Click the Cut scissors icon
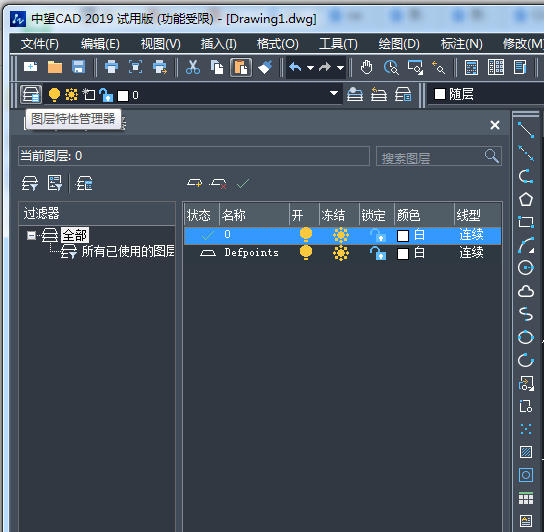This screenshot has height=532, width=544. coord(193,67)
